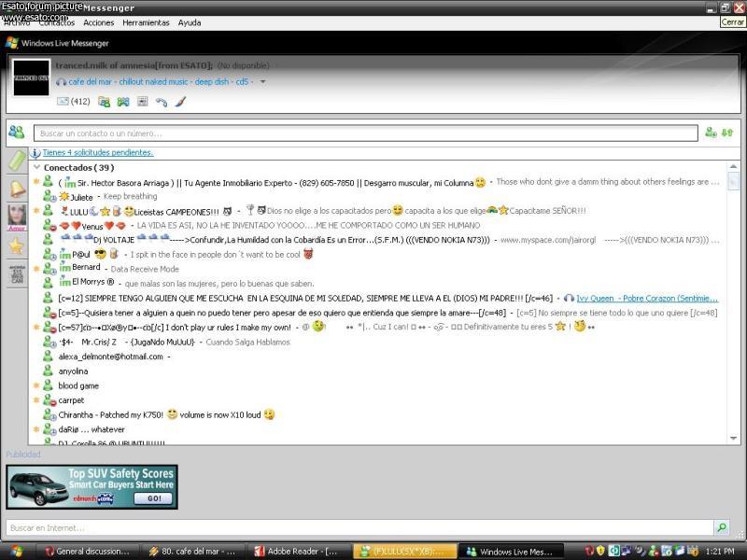Switch to General discussion taskbar window
Screen dimensions: 747x560
pos(88,552)
